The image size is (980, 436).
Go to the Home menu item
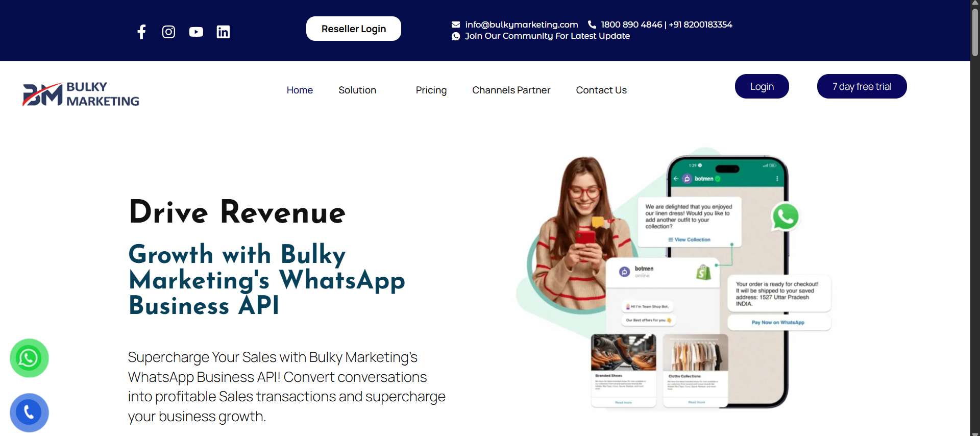300,90
